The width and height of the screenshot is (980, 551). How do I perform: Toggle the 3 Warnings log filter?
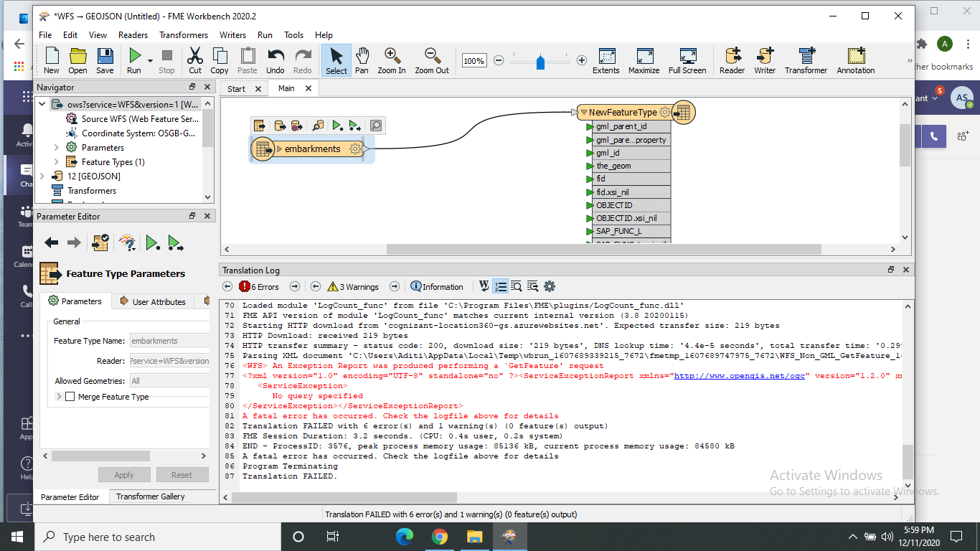(x=353, y=286)
